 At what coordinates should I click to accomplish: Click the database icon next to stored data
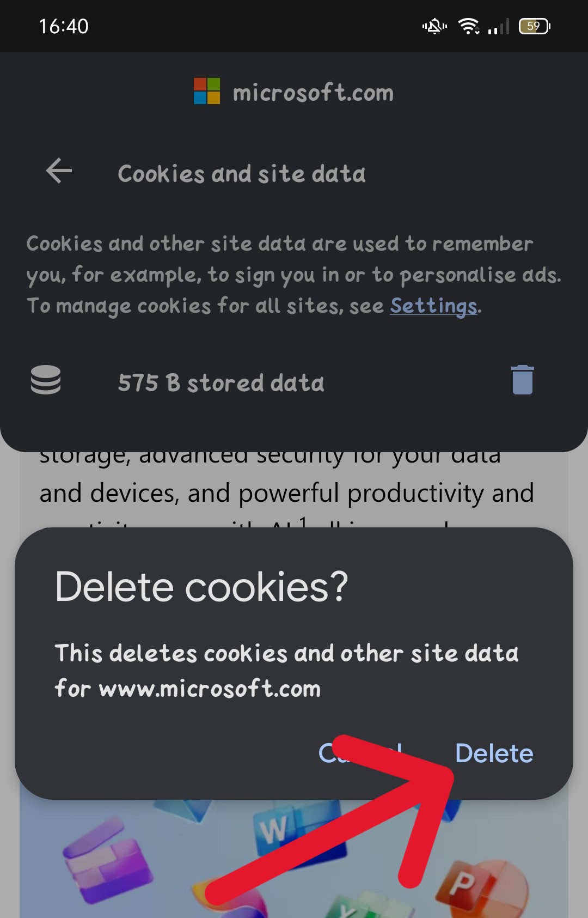(x=46, y=380)
